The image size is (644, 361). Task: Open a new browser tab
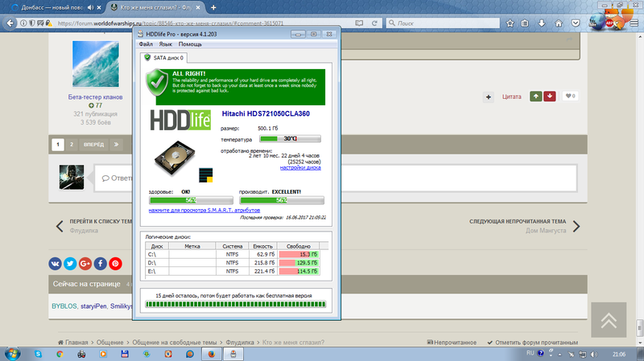tap(213, 7)
